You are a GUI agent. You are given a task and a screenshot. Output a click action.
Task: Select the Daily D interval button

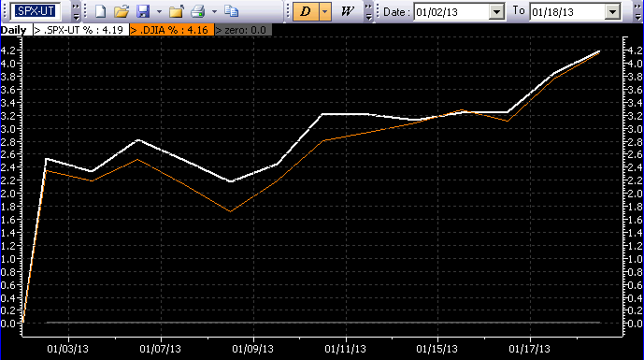[x=306, y=11]
